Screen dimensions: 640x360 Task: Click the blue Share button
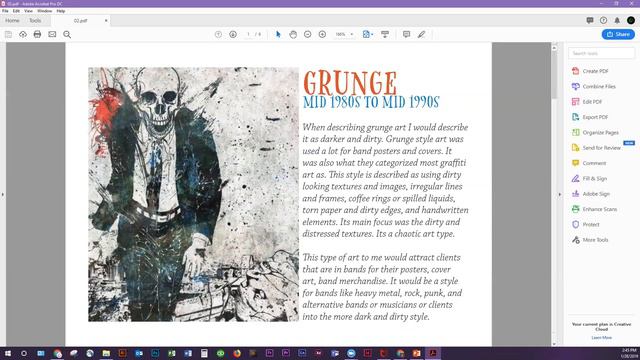(618, 34)
